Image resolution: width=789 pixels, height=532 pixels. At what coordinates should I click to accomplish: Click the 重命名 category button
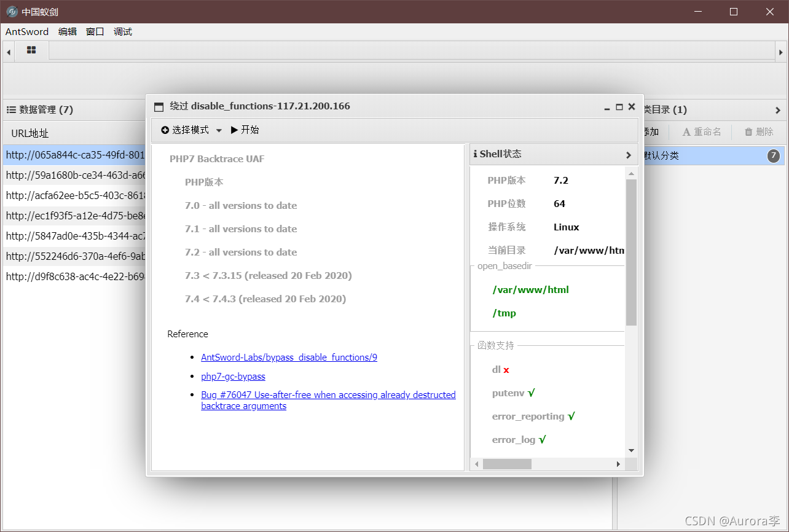(702, 131)
